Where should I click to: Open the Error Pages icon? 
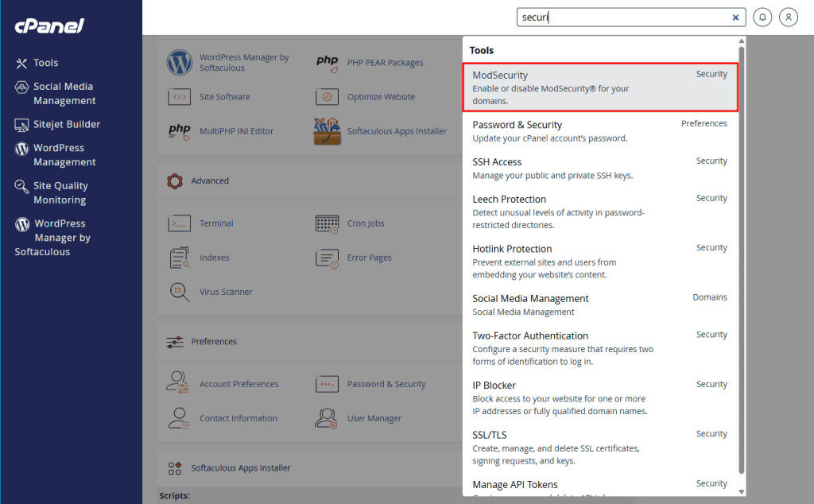(x=327, y=258)
